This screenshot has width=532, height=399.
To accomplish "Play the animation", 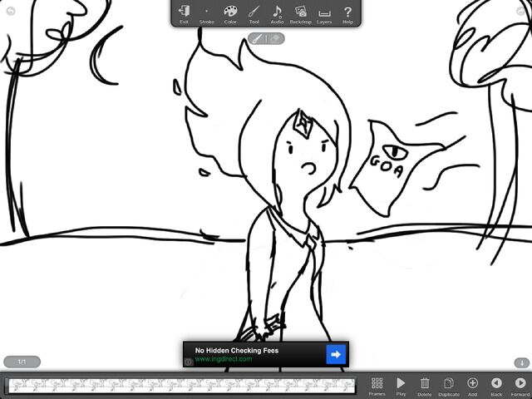I will [401, 387].
